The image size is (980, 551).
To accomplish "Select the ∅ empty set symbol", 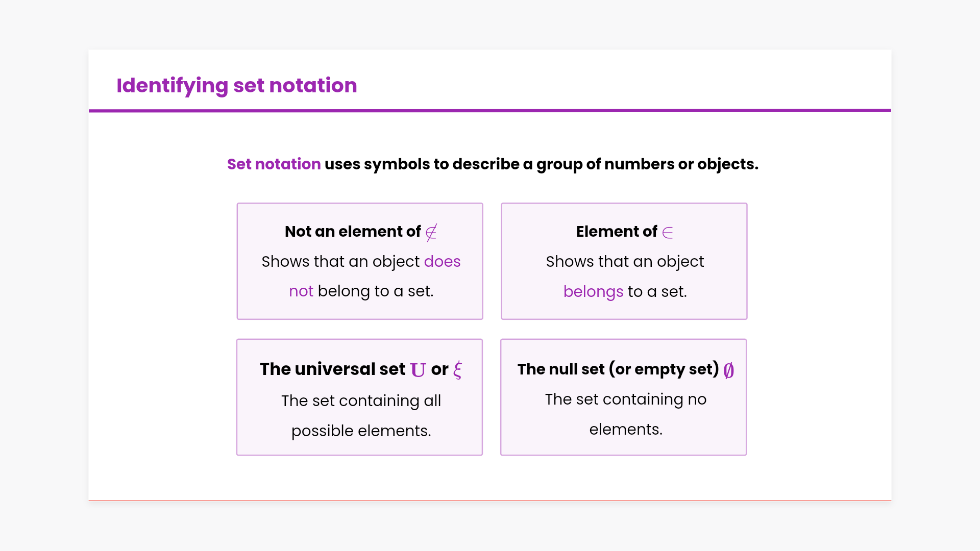I will [728, 370].
